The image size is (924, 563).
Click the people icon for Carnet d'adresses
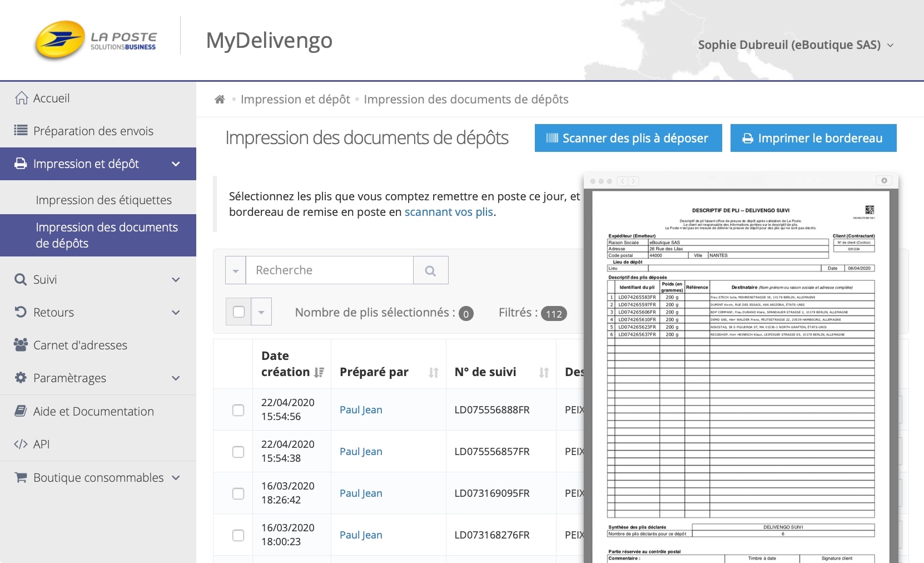[21, 345]
